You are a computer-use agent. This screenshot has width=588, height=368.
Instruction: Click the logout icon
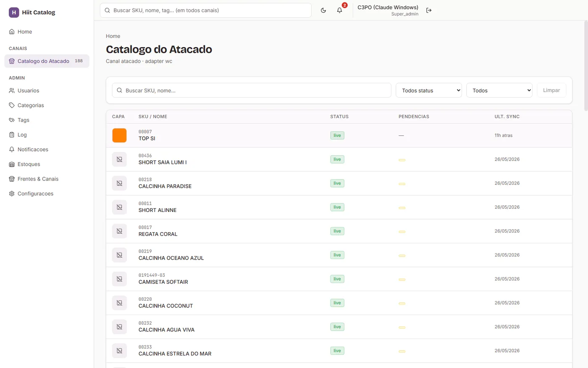coord(429,10)
